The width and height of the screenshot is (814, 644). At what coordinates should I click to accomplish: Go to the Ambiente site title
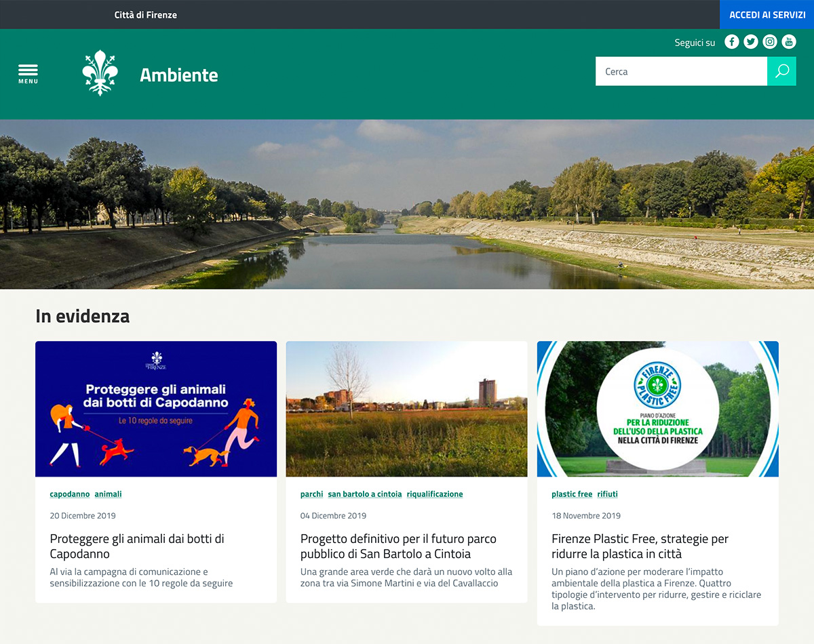click(x=179, y=75)
